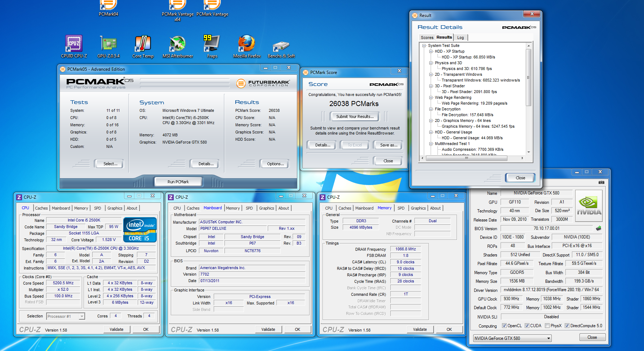Open the CPUID CPU-Z desktop icon

tap(74, 47)
